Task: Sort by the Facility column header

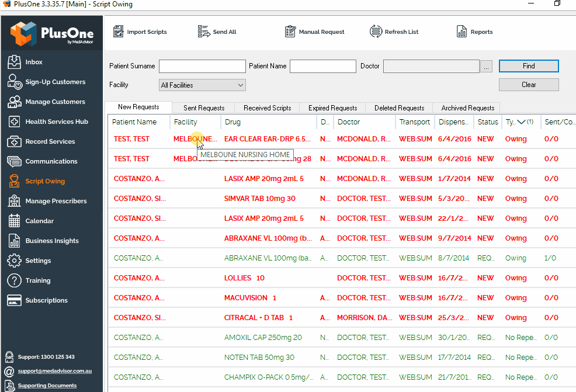Action: pyautogui.click(x=196, y=122)
